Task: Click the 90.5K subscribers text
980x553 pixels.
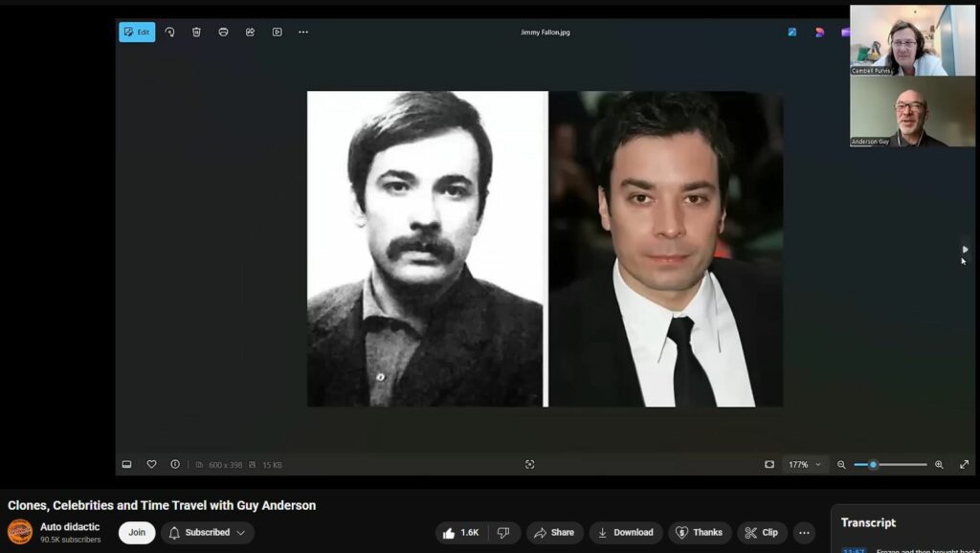Action: coord(71,540)
